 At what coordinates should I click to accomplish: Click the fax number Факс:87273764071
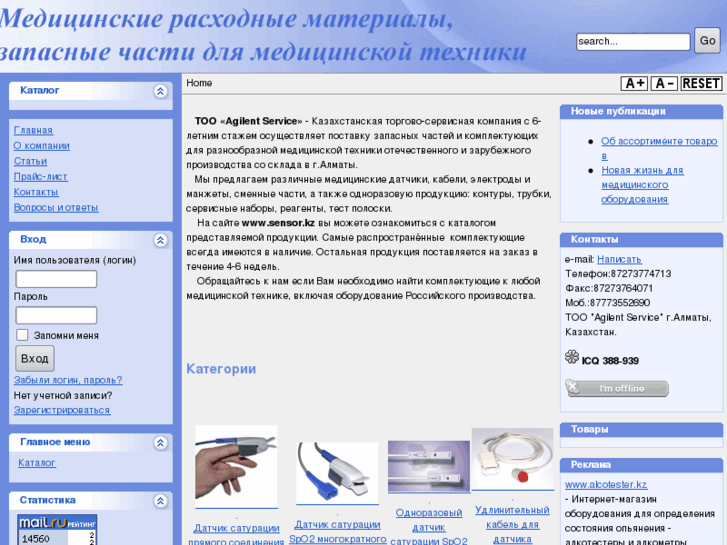click(609, 288)
